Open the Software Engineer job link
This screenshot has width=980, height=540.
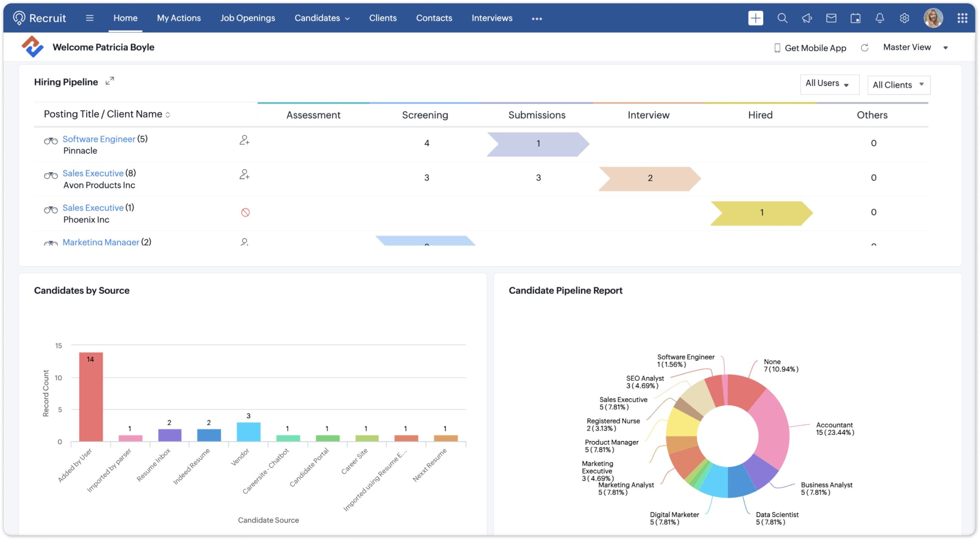pos(99,139)
